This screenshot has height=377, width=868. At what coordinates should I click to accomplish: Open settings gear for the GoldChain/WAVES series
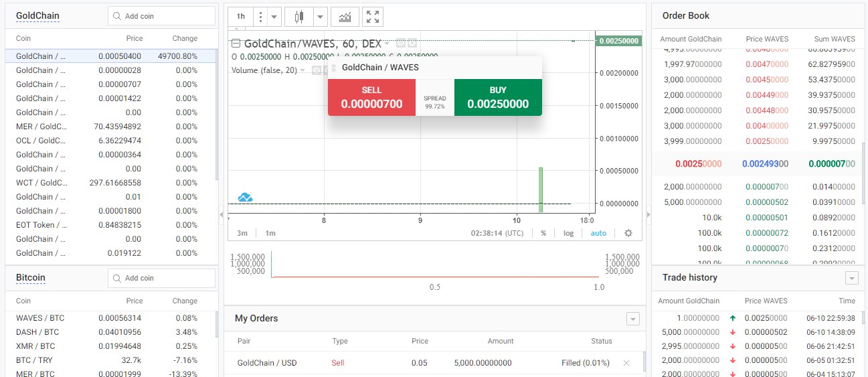click(x=412, y=44)
